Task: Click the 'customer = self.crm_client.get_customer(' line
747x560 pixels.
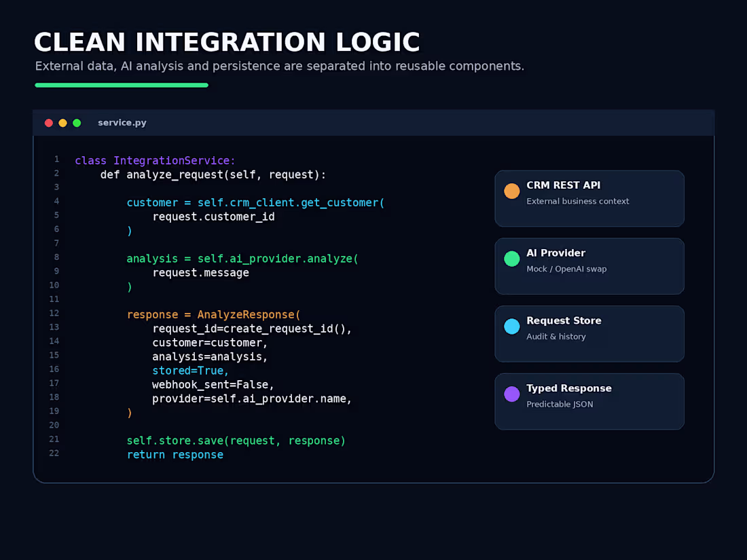Action: pos(255,203)
